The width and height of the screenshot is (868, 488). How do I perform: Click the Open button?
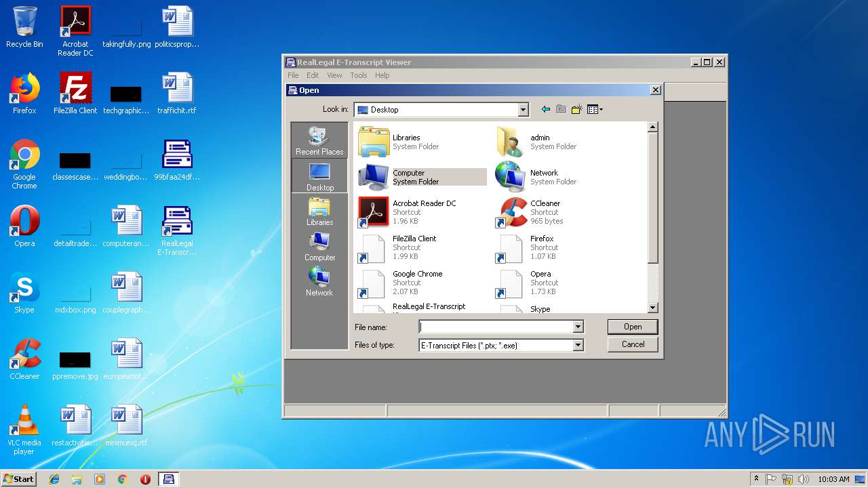[x=633, y=327]
